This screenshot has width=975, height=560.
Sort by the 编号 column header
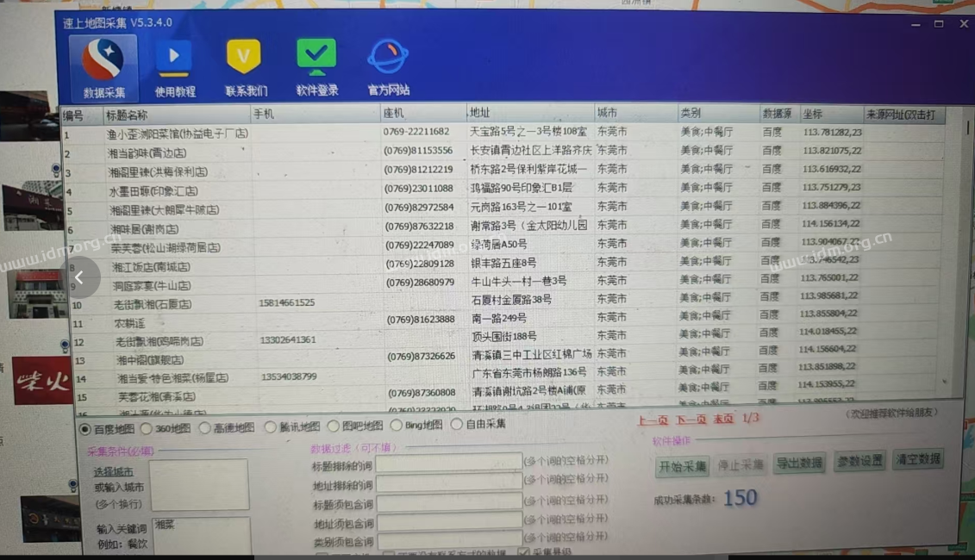pos(83,115)
